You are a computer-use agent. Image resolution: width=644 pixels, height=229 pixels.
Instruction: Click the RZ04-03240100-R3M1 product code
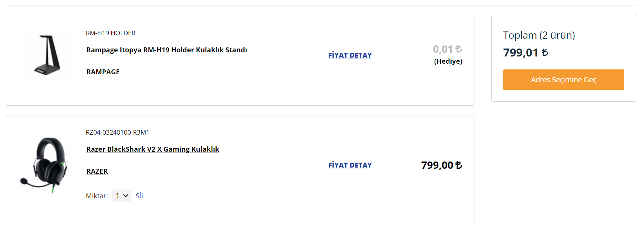(117, 133)
